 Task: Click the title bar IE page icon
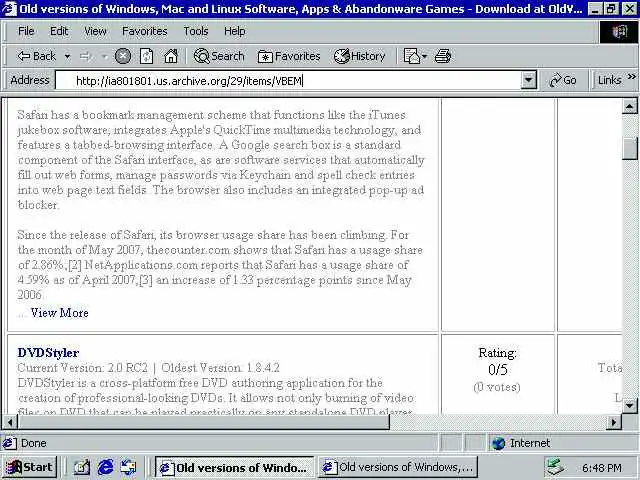9,9
